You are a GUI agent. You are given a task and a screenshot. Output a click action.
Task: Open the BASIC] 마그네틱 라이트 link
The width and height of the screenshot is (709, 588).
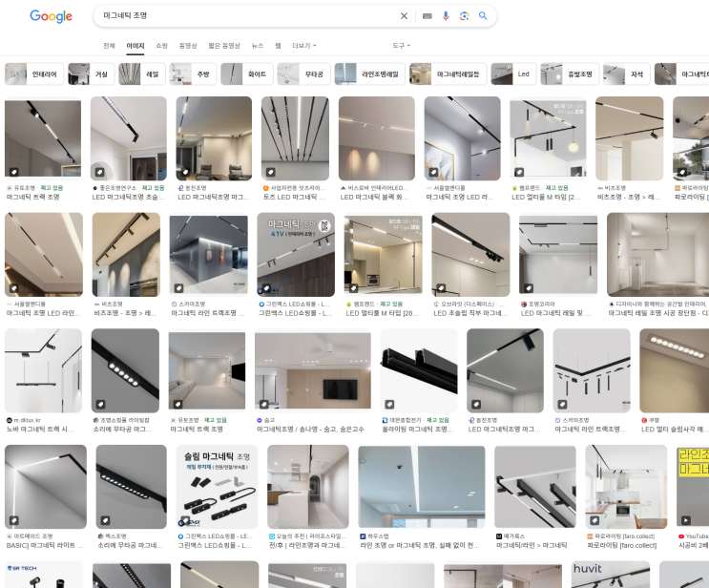pos(45,545)
